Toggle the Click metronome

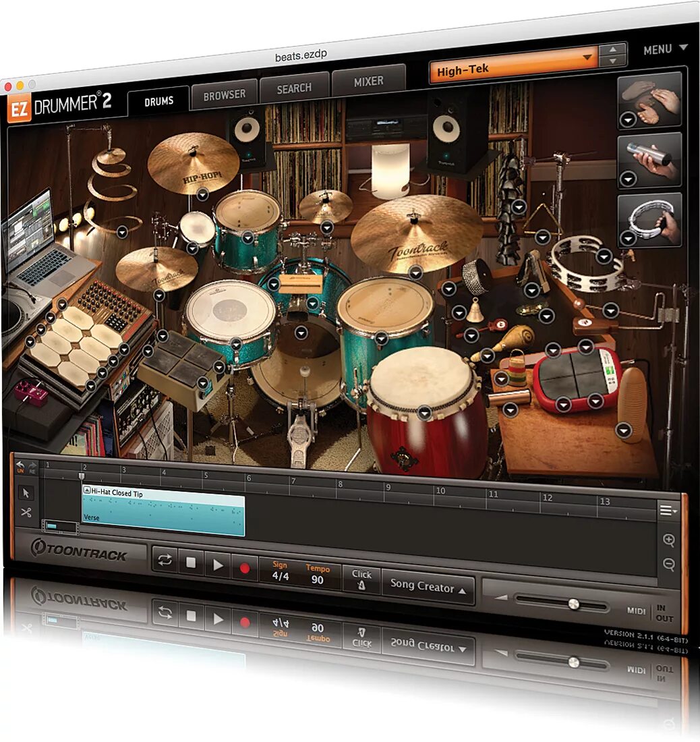pos(361,579)
